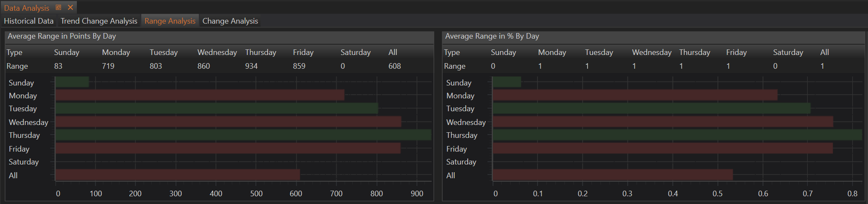Click the All bar in percent chart
868x204 pixels.
(612, 175)
